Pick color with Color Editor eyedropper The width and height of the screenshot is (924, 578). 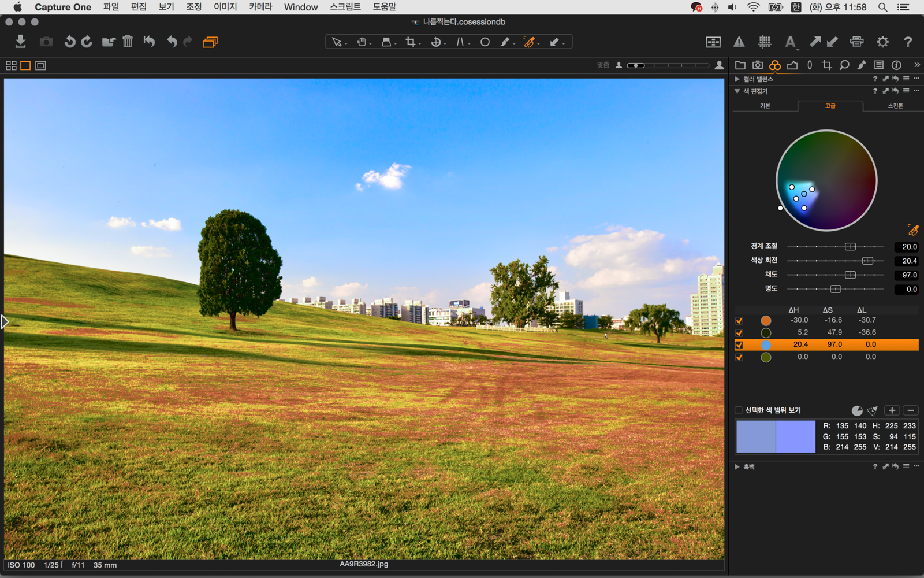(x=912, y=230)
